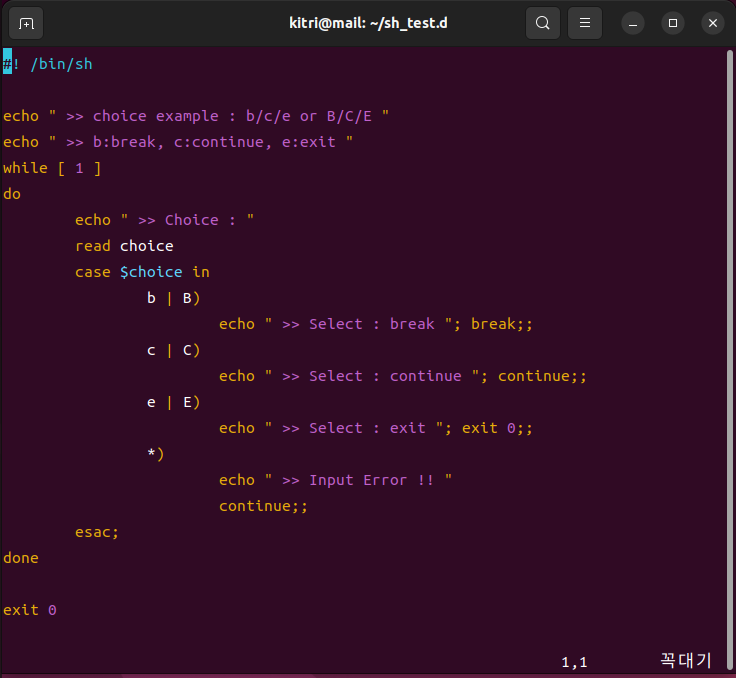Open the terminal hamburger menu
Screen dimensions: 736x678
coord(585,23)
